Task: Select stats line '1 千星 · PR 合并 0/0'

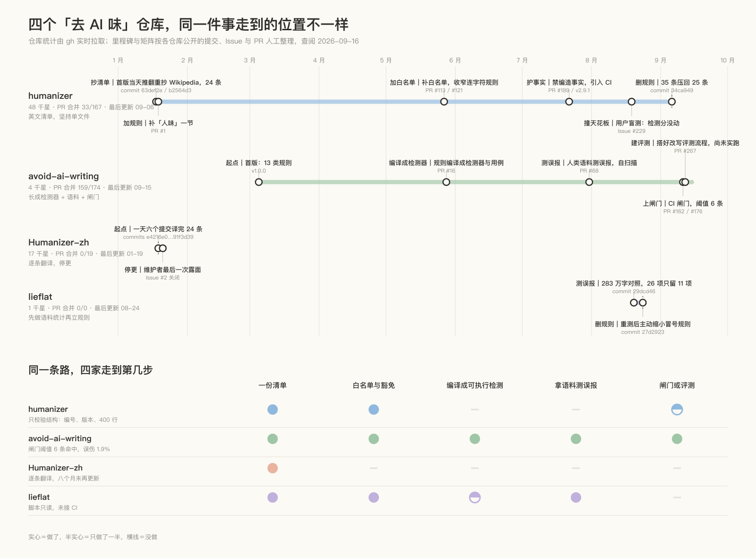Action: (84, 308)
